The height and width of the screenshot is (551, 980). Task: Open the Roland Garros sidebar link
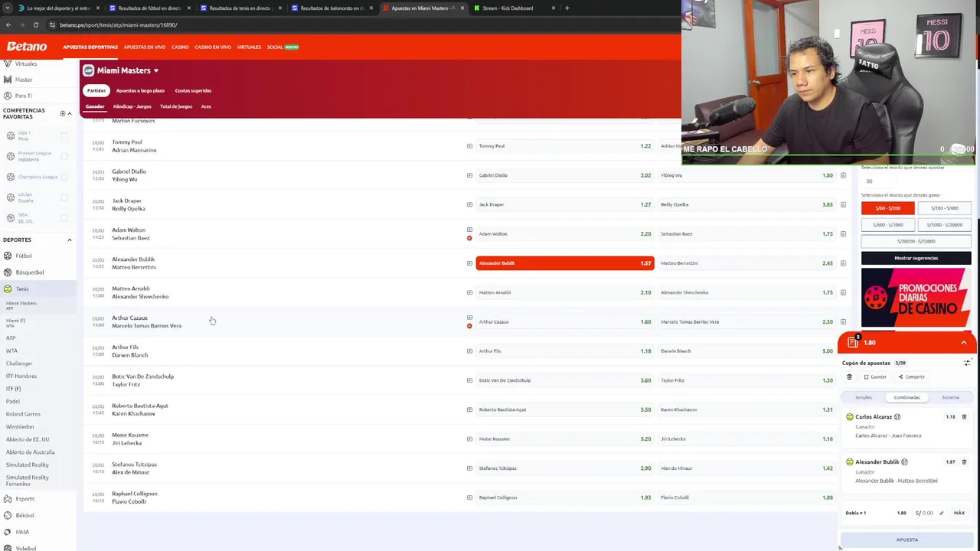[23, 414]
